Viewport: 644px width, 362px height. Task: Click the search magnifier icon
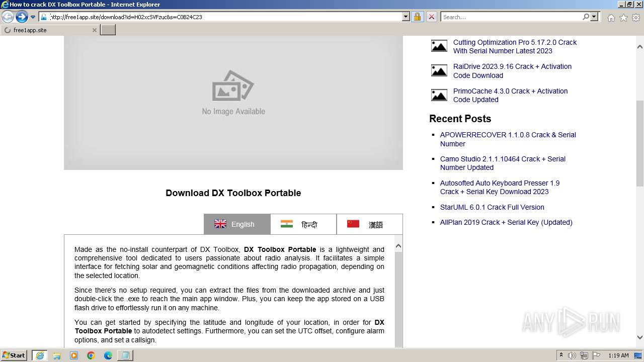pos(586,17)
